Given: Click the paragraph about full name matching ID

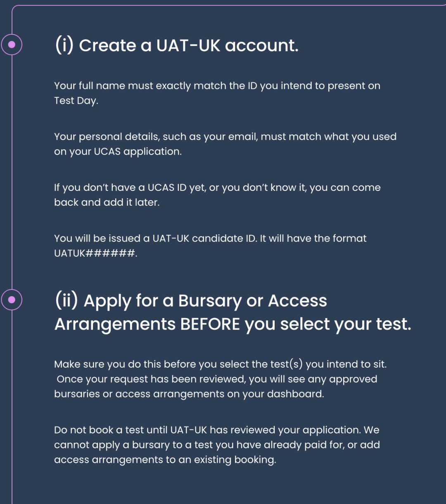Looking at the screenshot, I should [217, 93].
